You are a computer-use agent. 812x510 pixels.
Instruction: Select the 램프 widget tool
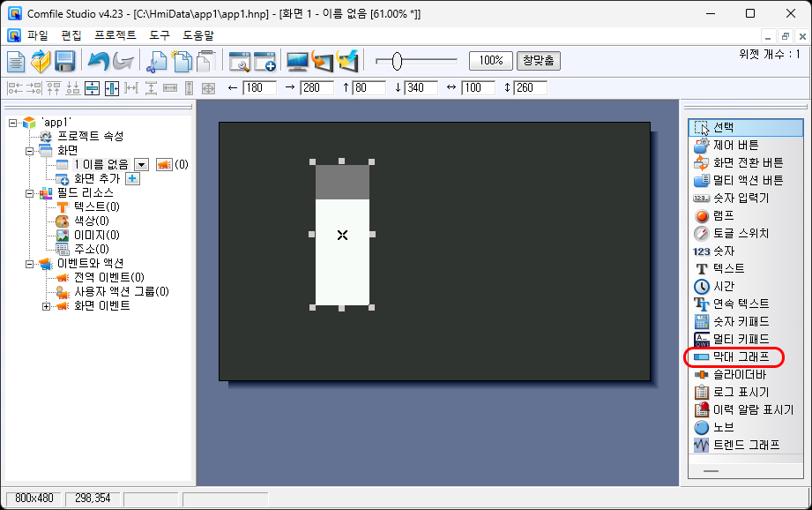point(723,215)
